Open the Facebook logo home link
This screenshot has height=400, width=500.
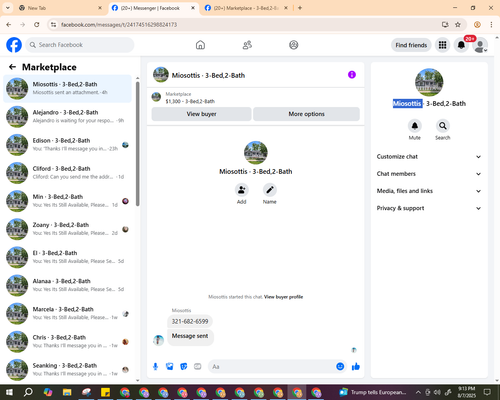14,45
